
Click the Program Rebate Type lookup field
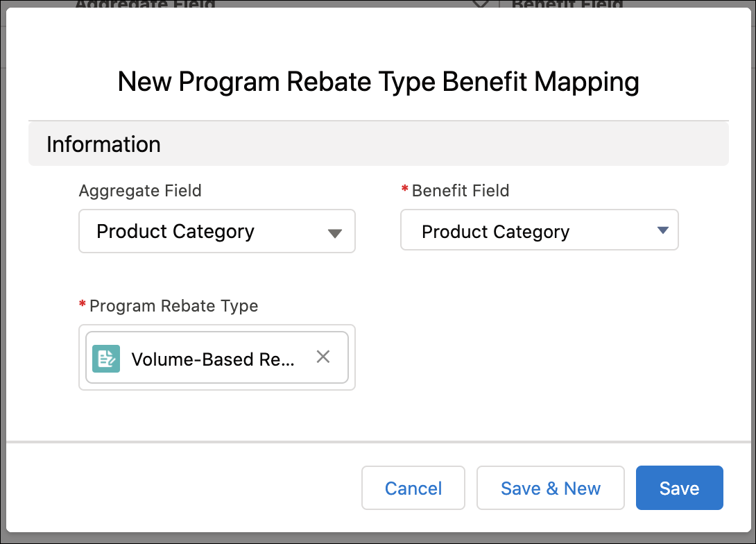217,357
